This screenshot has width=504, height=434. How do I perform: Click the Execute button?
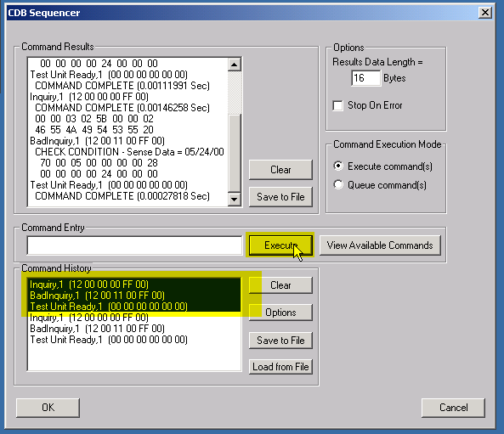tap(280, 245)
